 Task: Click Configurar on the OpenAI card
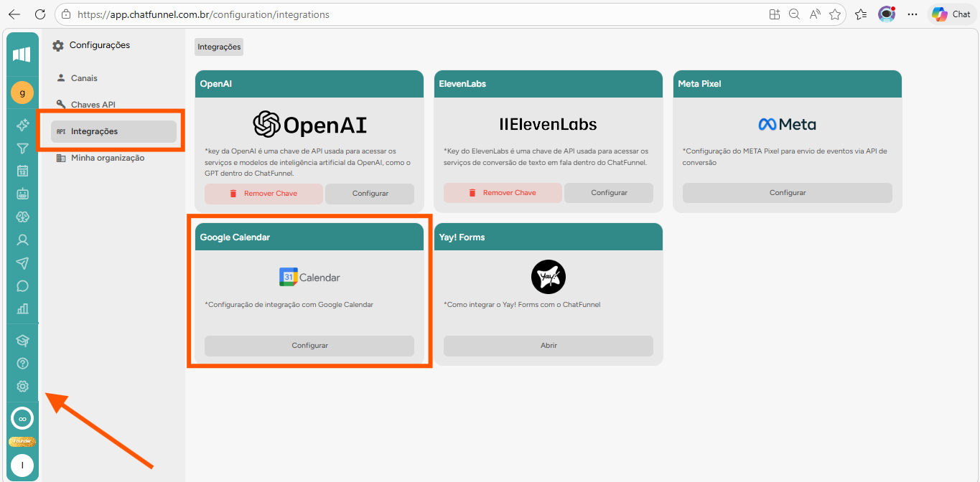[x=370, y=193]
